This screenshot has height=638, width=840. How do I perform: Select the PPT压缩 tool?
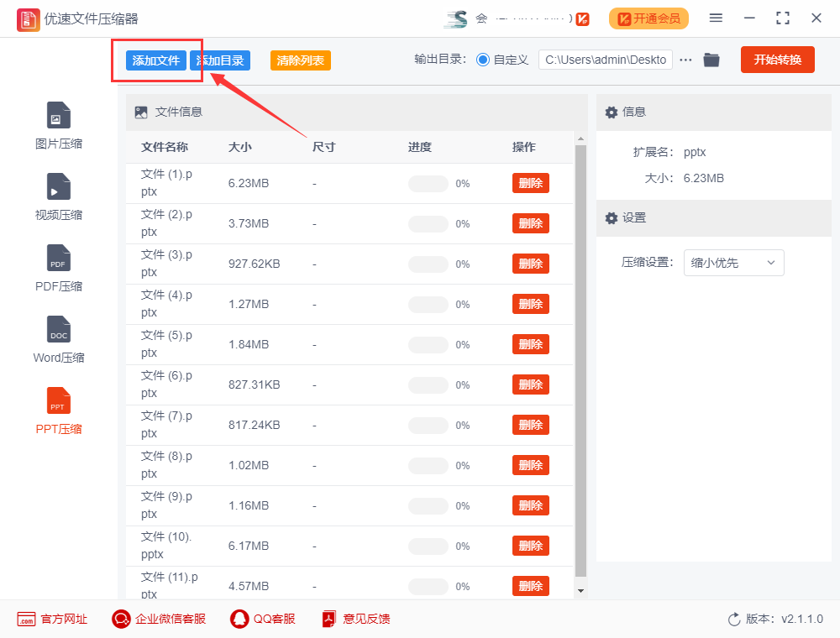[x=59, y=411]
